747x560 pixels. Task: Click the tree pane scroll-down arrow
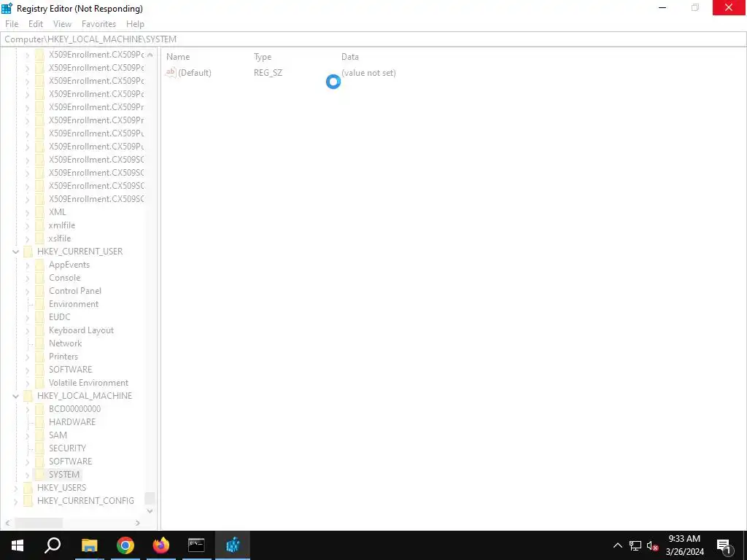coord(150,511)
